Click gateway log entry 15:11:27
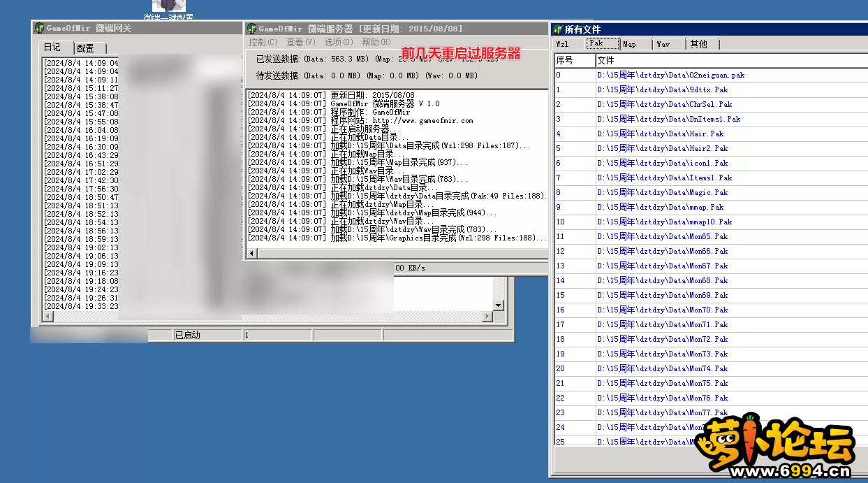The height and width of the screenshot is (483, 868). pyautogui.click(x=81, y=88)
